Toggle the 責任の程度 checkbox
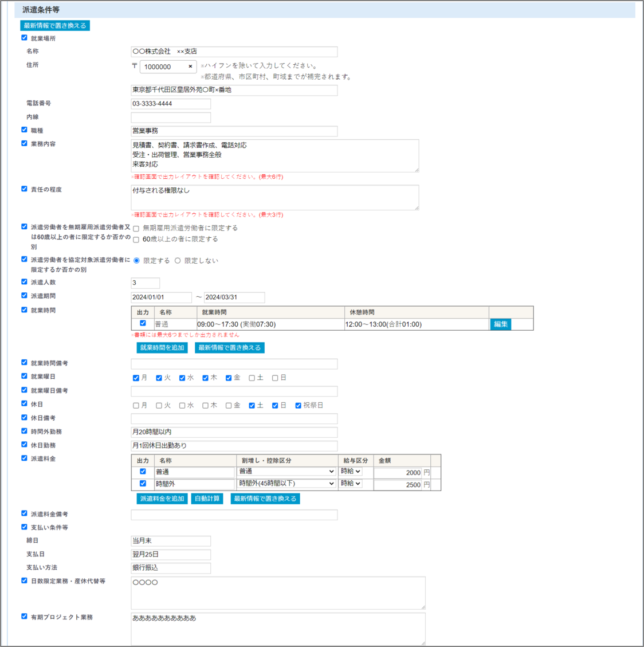 24,189
